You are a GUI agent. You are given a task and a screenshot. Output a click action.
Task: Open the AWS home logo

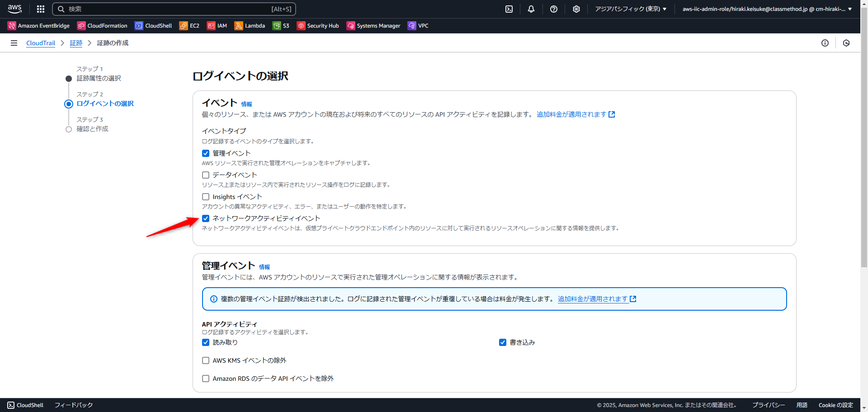point(14,9)
